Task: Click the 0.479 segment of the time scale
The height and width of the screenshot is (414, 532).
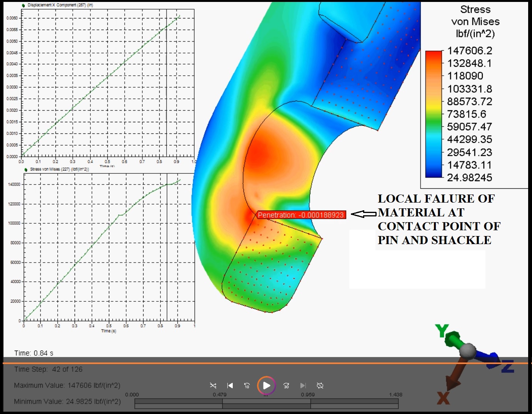Action: [266, 404]
